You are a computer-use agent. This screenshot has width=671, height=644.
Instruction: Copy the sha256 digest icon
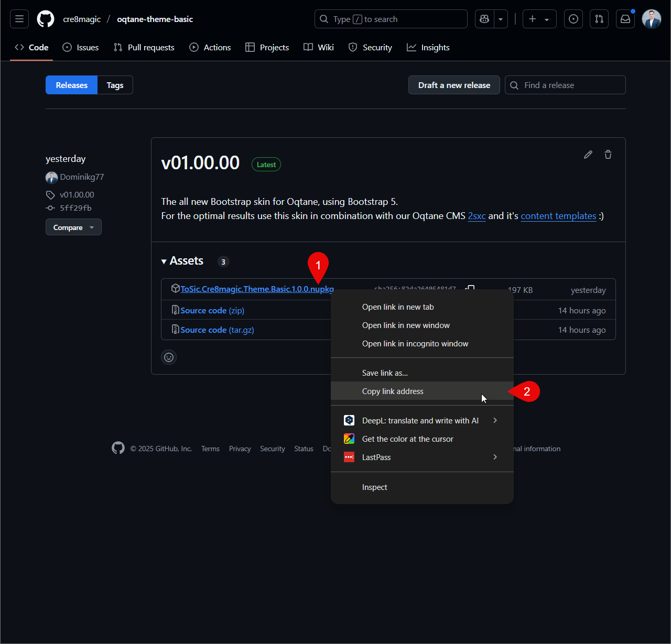470,289
